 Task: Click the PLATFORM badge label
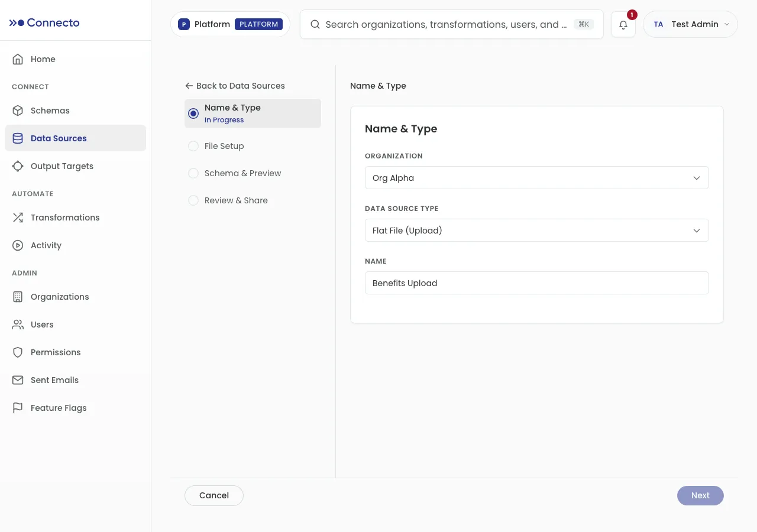point(259,24)
